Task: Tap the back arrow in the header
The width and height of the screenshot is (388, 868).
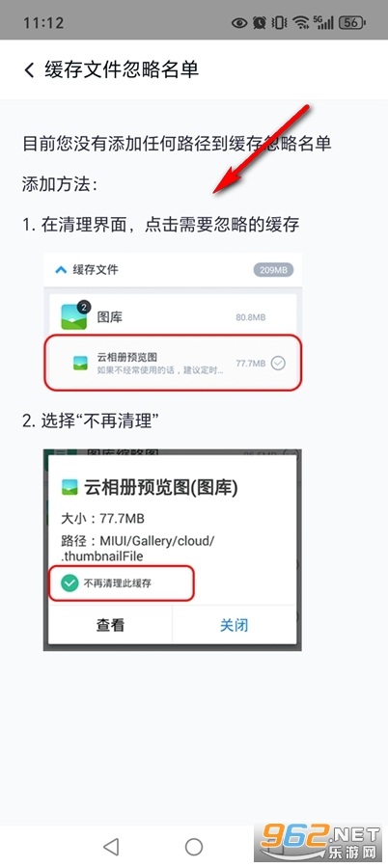Action: click(x=29, y=69)
